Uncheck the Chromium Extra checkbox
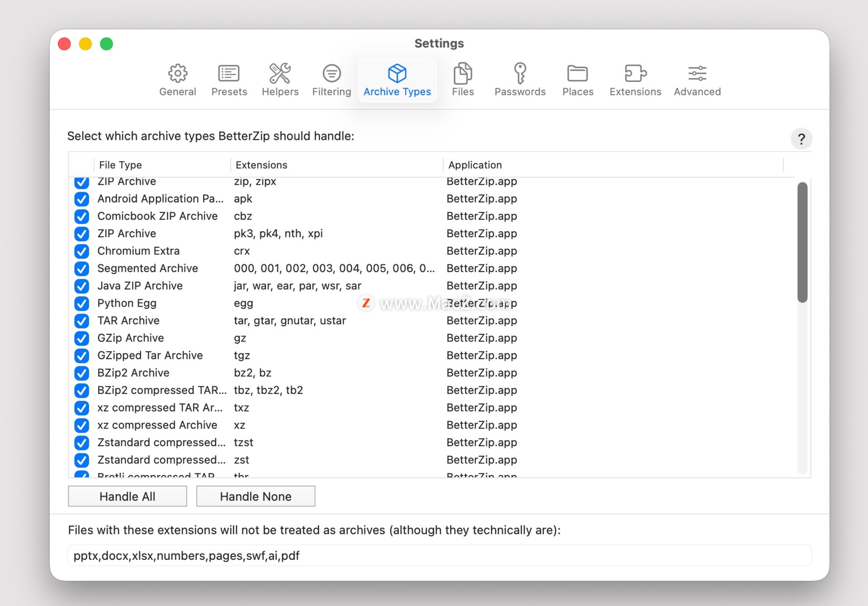The height and width of the screenshot is (606, 868). click(82, 251)
